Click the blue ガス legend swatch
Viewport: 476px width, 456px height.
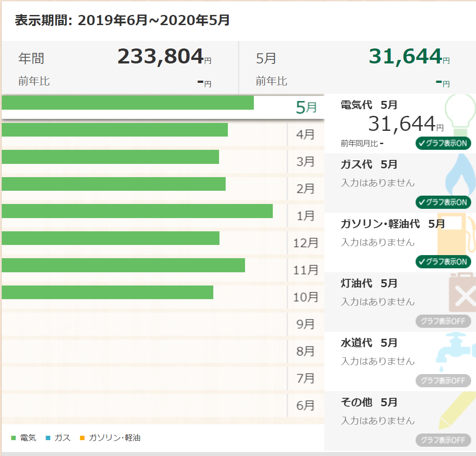click(x=48, y=438)
